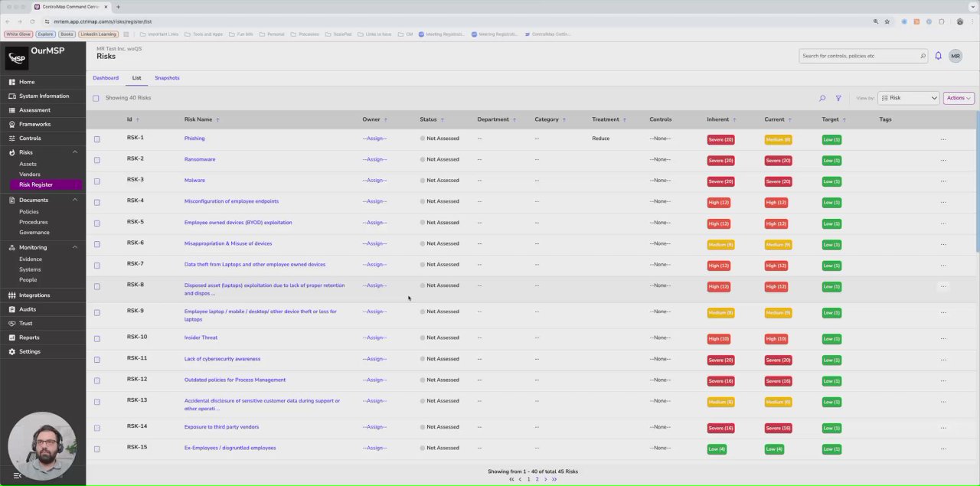Screen dimensions: 980x486
Task: Assign owner for Malware risk
Action: point(374,181)
